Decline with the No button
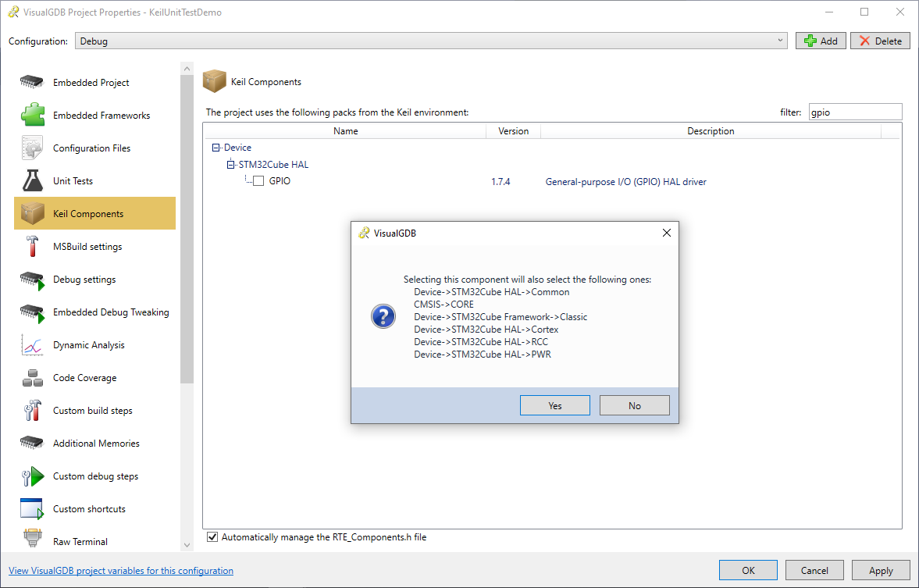This screenshot has height=588, width=919. [x=635, y=405]
